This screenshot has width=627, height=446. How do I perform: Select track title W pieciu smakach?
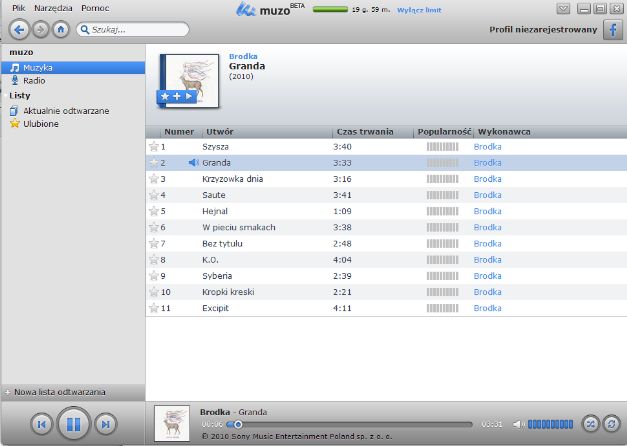pyautogui.click(x=239, y=227)
